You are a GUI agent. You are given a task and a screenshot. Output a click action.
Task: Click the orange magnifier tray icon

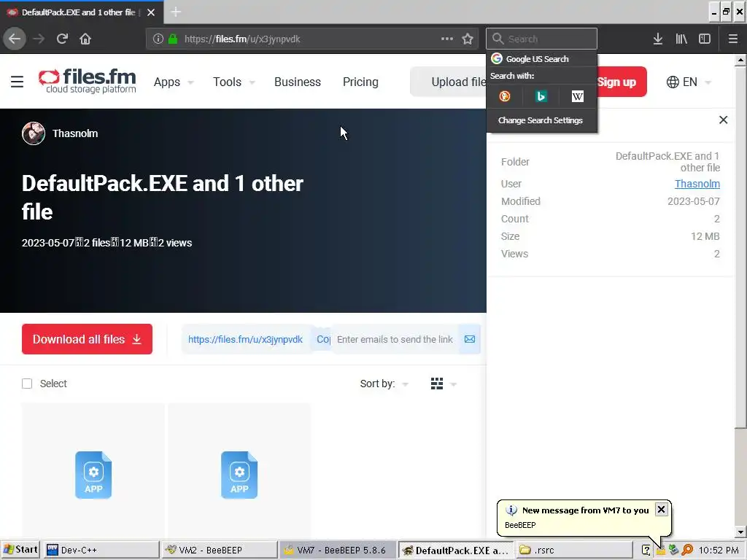687,550
